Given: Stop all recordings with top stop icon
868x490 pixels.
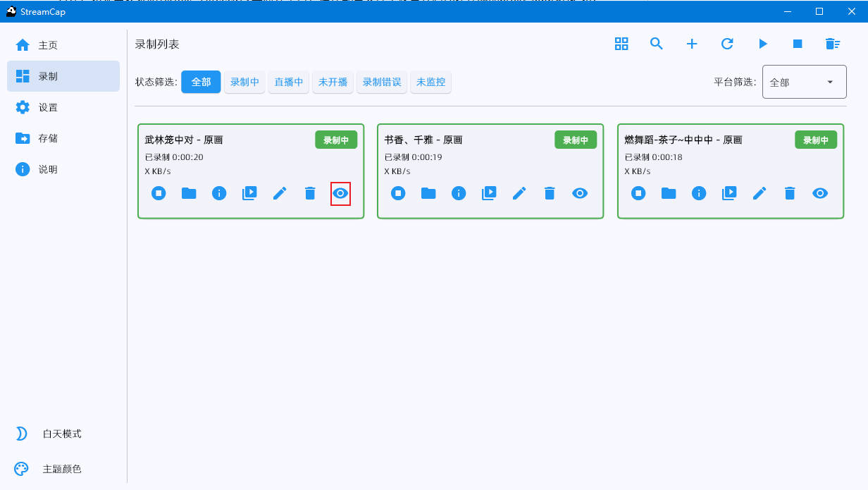Looking at the screenshot, I should [798, 44].
